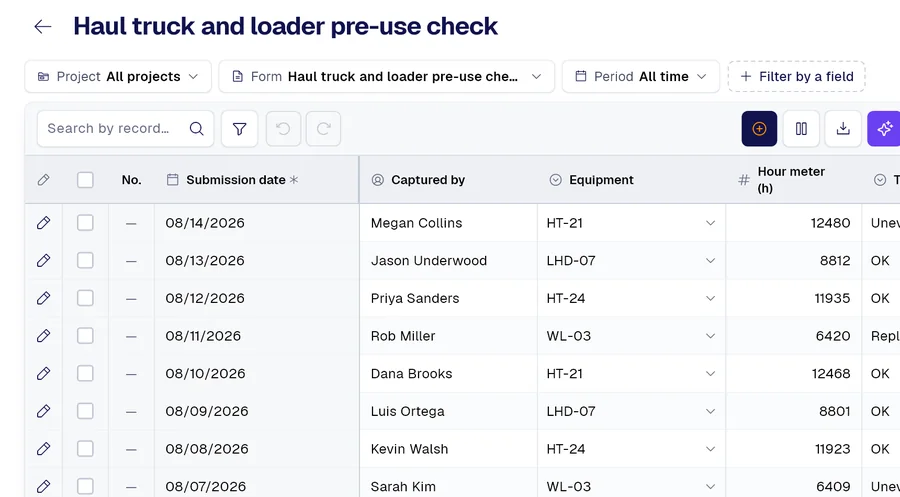
Task: Edit the 08/11/2026 record pencil icon
Action: point(44,336)
